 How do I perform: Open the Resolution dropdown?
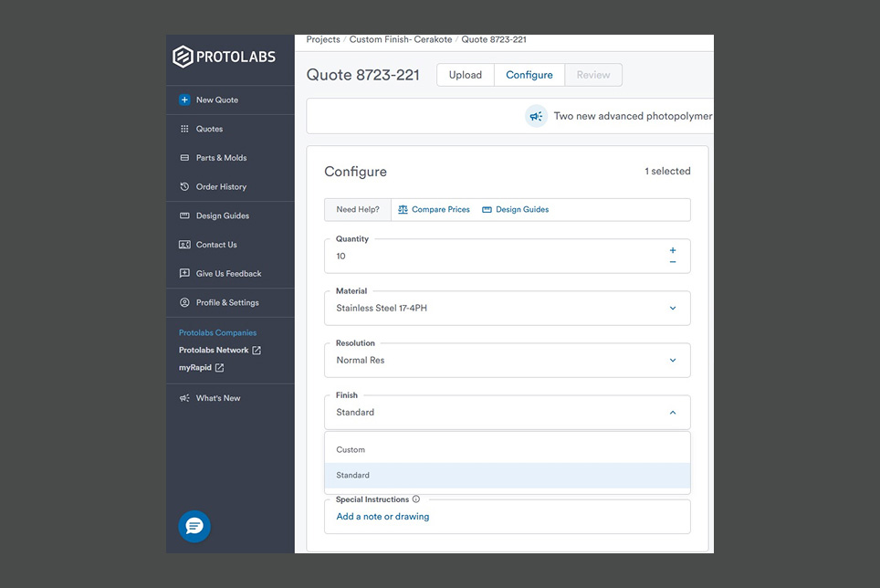[673, 361]
